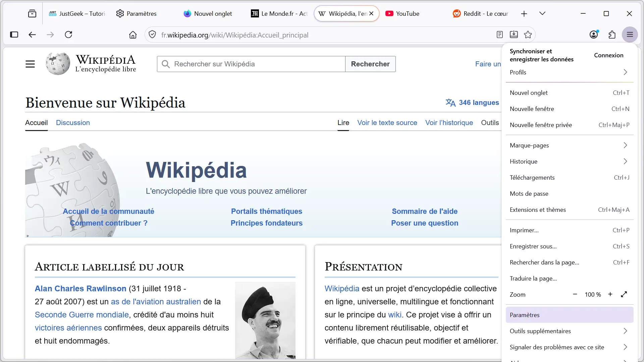Open Mots de passe menu entry
The width and height of the screenshot is (644, 362).
(569, 194)
